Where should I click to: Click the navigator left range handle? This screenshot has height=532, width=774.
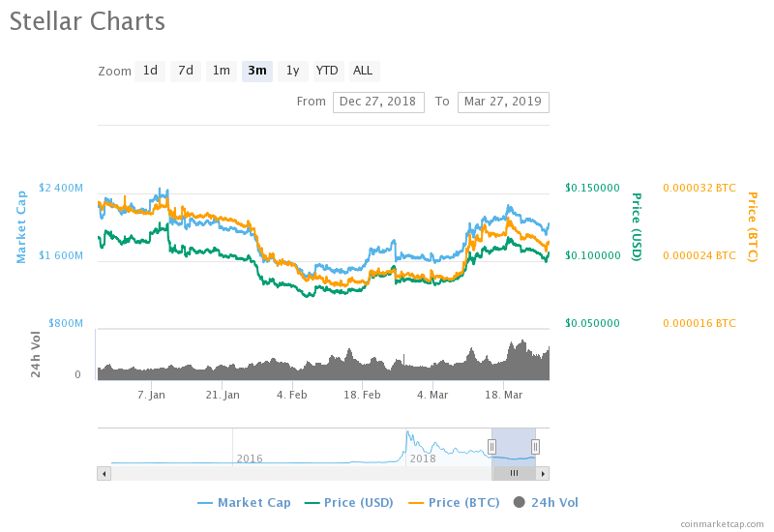[x=491, y=447]
